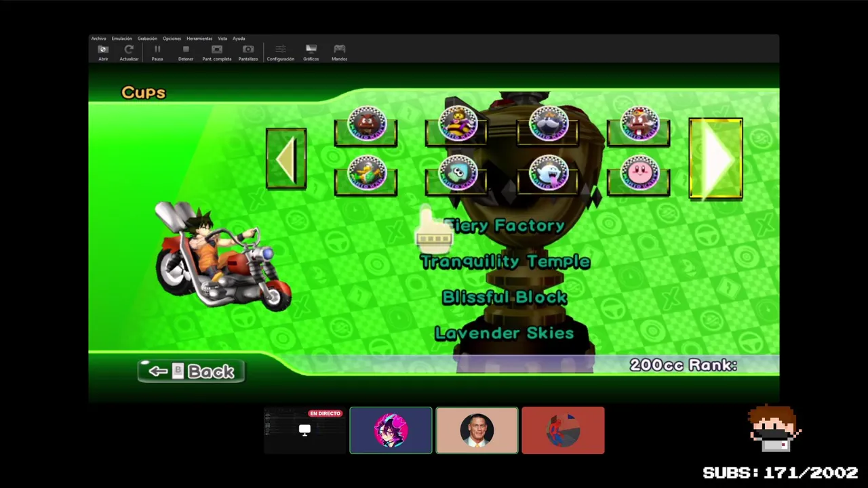The image size is (868, 488).
Task: Select the Splatoon squid cup
Action: coord(456,176)
